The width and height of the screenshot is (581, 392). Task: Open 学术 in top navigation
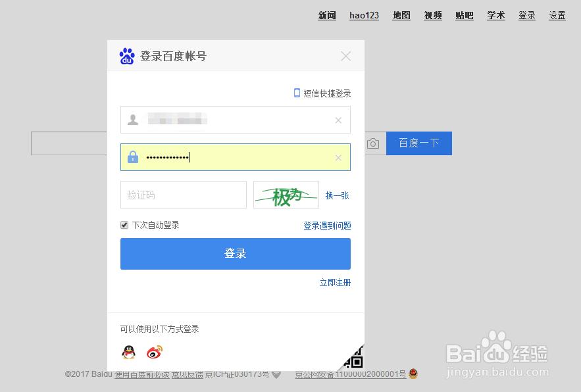click(496, 16)
